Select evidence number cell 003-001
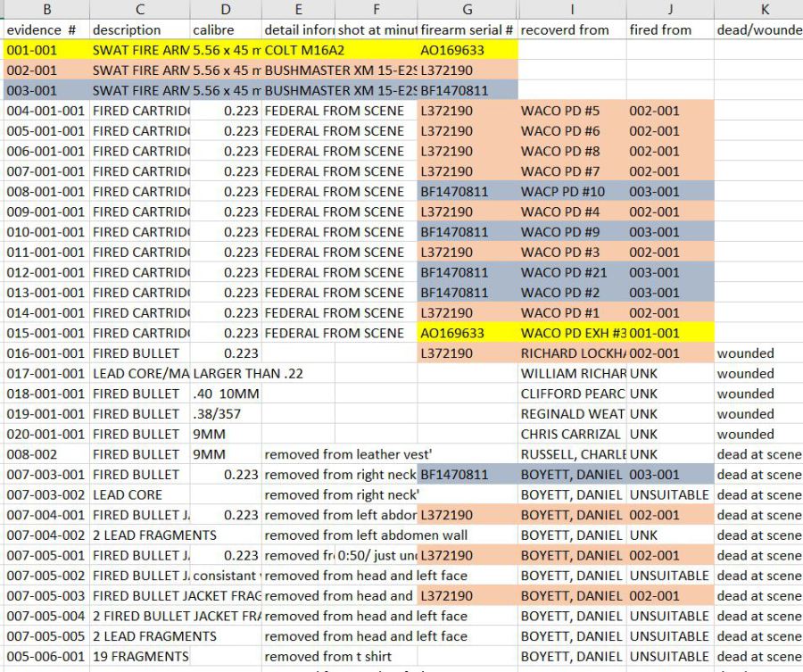 (46, 90)
